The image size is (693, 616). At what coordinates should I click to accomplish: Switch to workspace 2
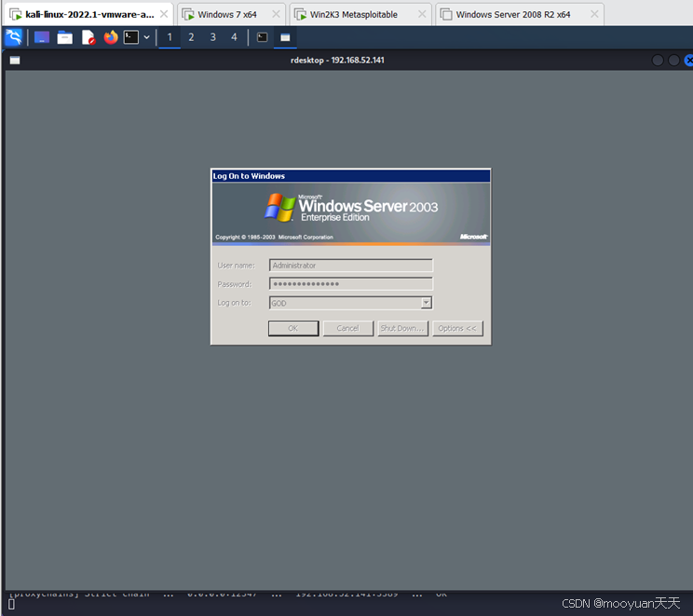(x=191, y=37)
